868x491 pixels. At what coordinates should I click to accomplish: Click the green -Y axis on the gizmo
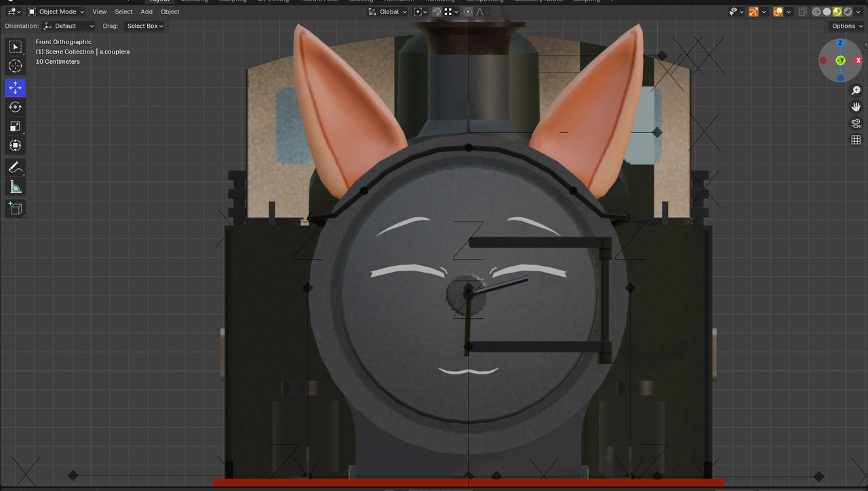click(840, 60)
